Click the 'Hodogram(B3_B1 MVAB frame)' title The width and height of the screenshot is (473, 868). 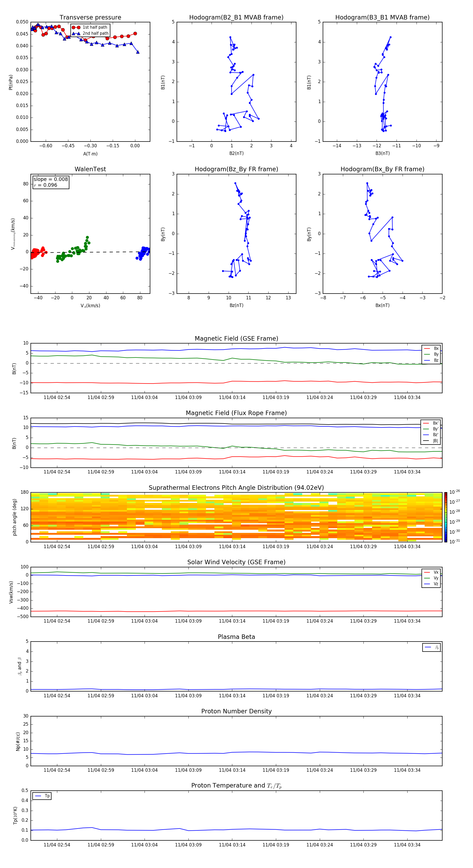(x=382, y=17)
